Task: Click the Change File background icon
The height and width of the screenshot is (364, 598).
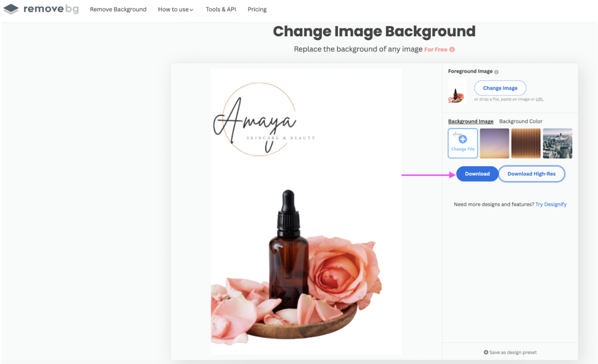Action: coord(463,143)
